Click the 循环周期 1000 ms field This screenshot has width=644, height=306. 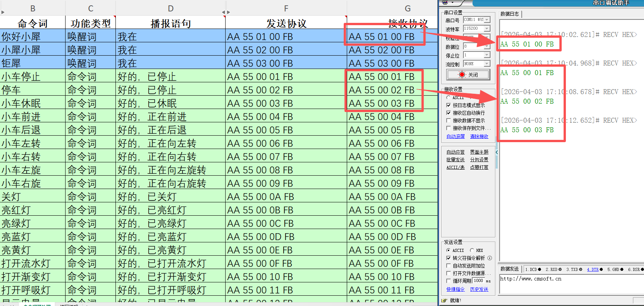click(479, 281)
